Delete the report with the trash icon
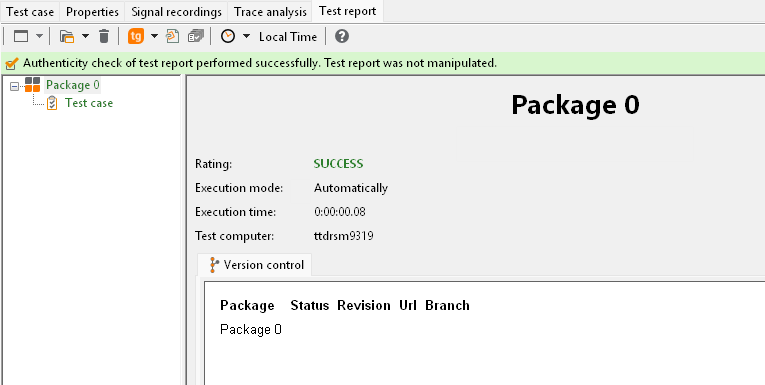The height and width of the screenshot is (385, 765). 104,37
